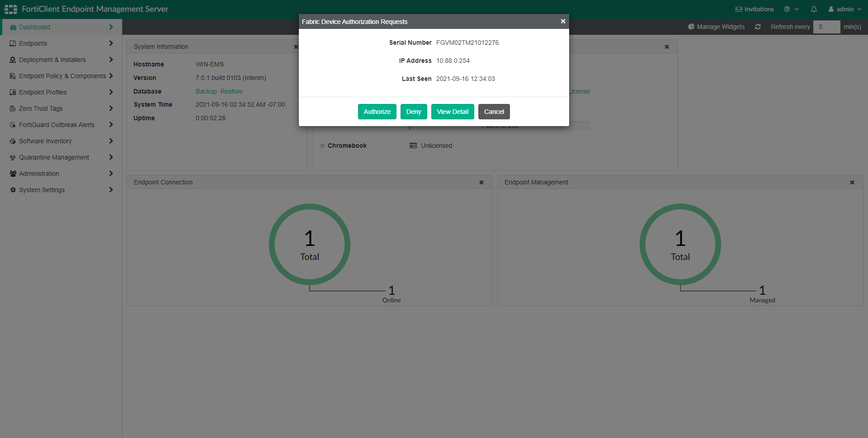Expand the Endpoints menu chevron
The height and width of the screenshot is (438, 868).
(111, 43)
